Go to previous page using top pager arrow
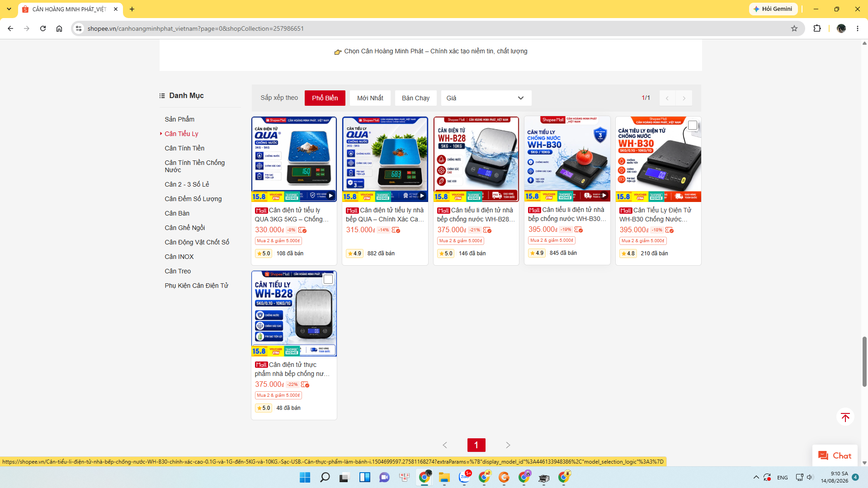This screenshot has height=488, width=868. point(667,98)
